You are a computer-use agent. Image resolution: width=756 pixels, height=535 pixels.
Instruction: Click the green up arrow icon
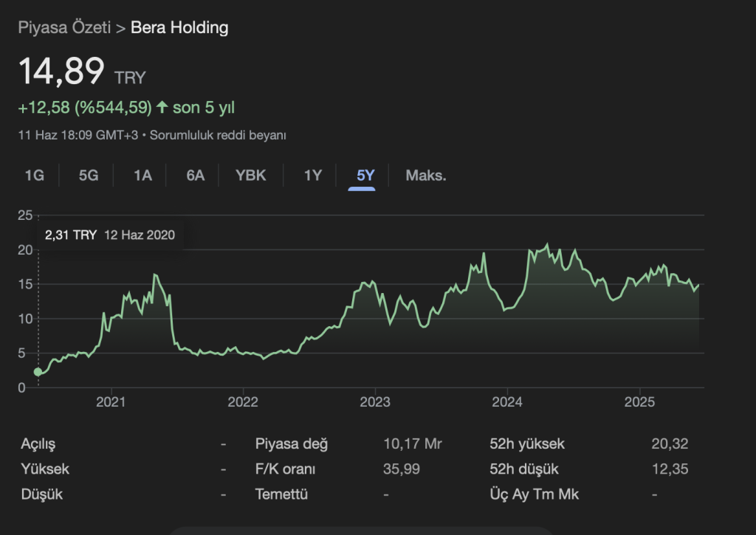[162, 108]
